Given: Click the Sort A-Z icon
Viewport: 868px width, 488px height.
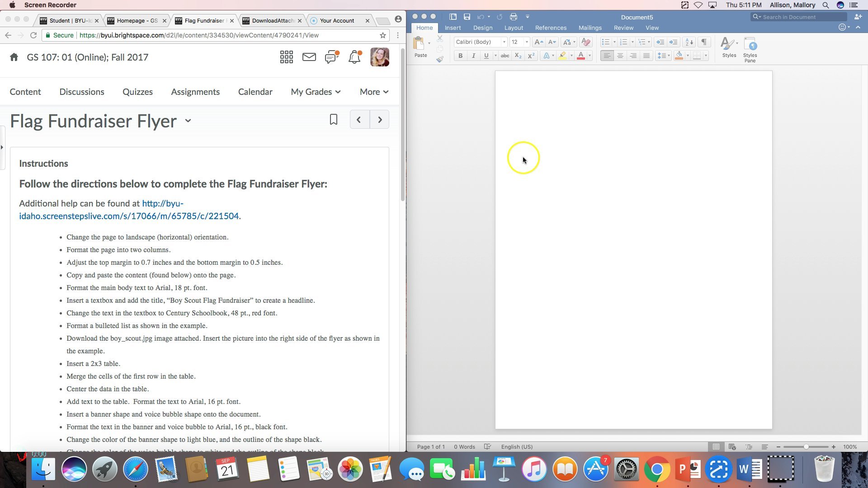Looking at the screenshot, I should click(x=689, y=42).
